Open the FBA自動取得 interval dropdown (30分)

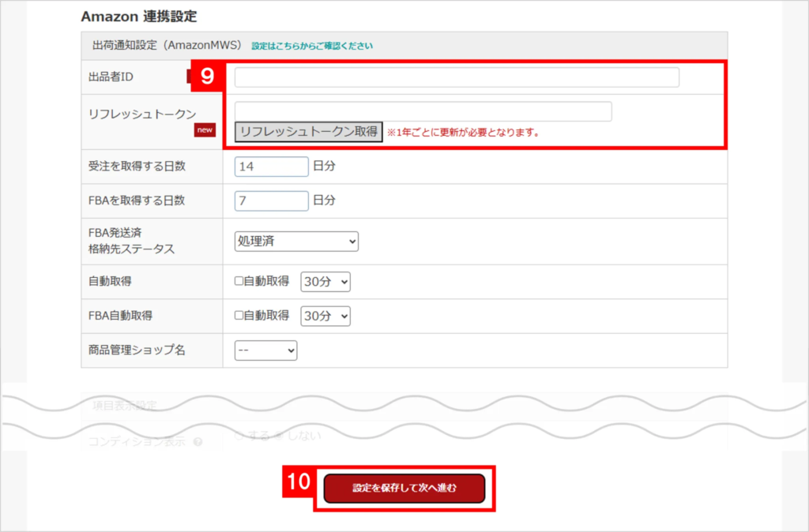point(325,316)
